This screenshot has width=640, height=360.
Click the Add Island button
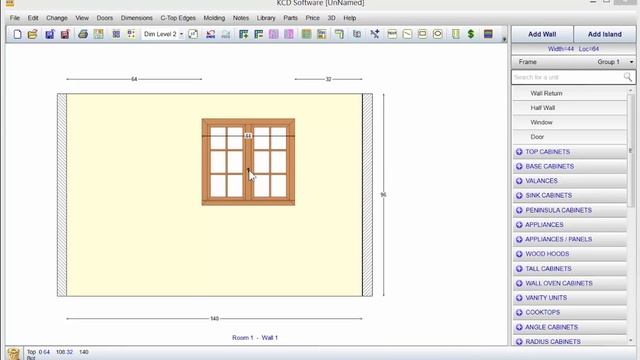pyautogui.click(x=604, y=34)
